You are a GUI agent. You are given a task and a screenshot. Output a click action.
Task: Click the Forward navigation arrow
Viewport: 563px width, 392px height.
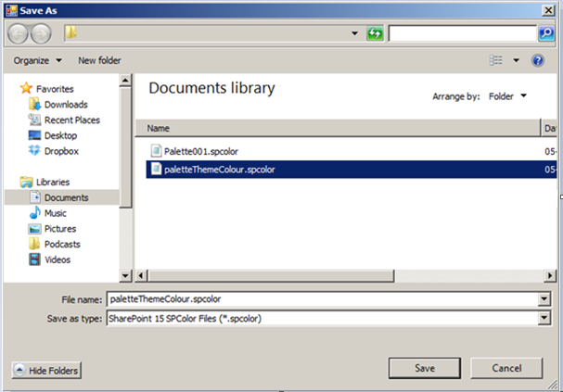click(41, 34)
